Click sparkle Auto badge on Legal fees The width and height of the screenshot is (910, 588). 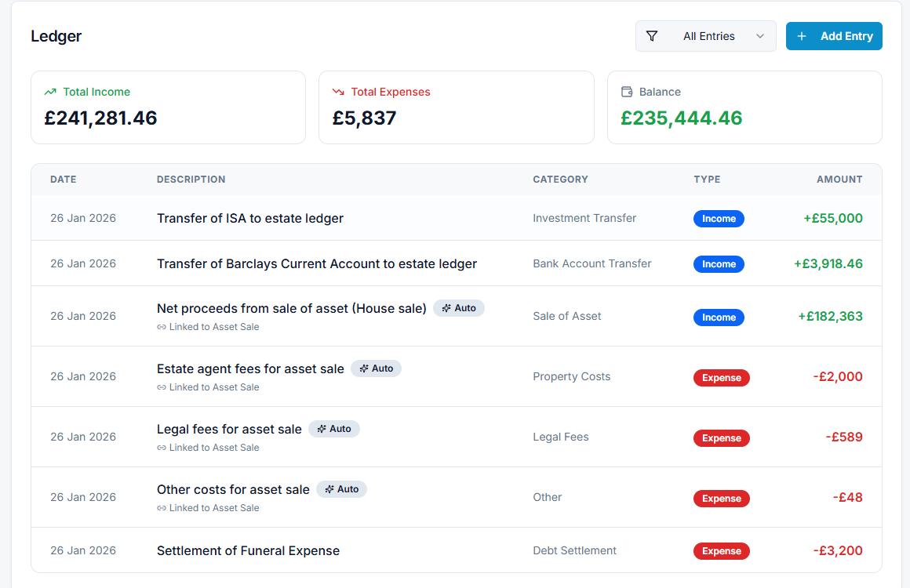[x=334, y=429]
